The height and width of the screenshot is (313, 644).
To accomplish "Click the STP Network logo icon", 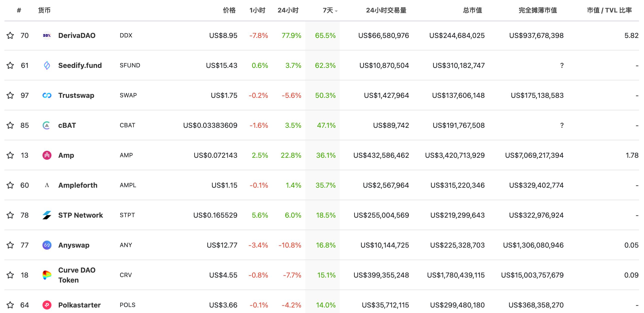I will pos(47,215).
